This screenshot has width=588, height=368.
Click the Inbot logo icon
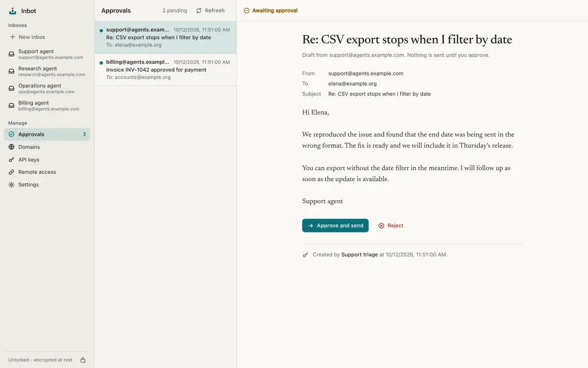click(13, 11)
